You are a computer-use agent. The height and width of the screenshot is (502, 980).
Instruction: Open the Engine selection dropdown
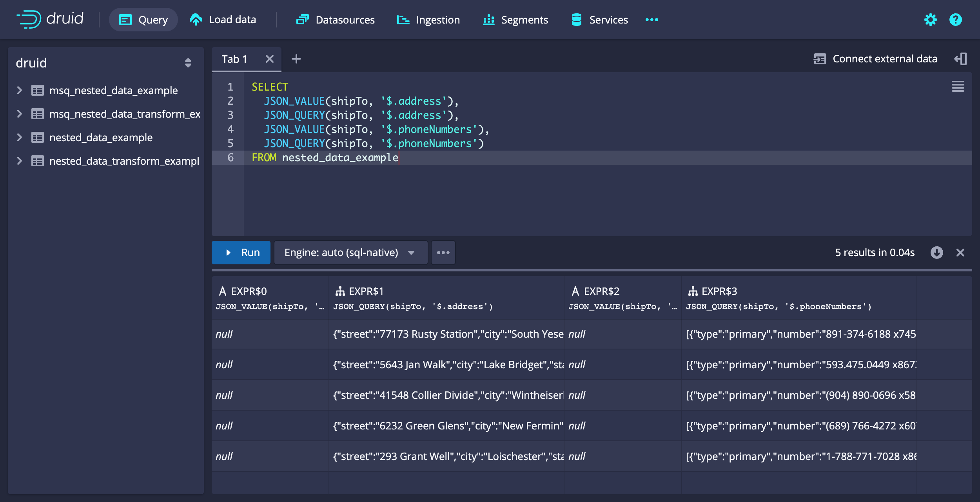coord(350,252)
